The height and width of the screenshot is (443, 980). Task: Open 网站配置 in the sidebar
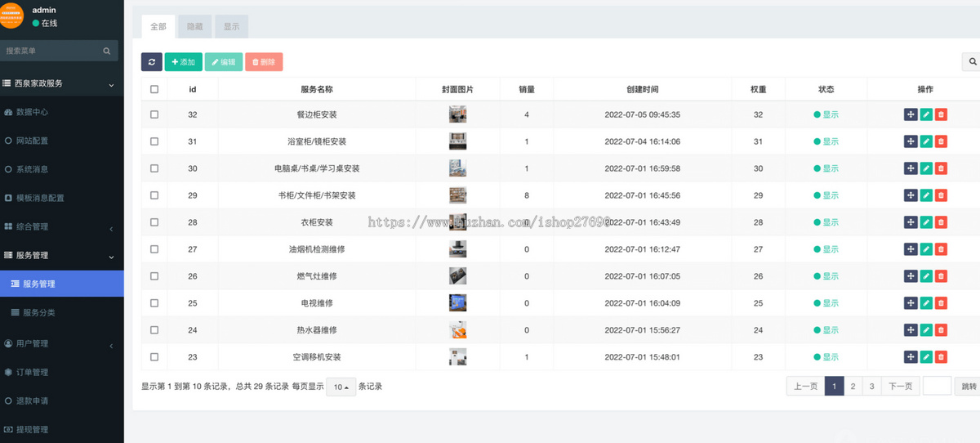62,141
